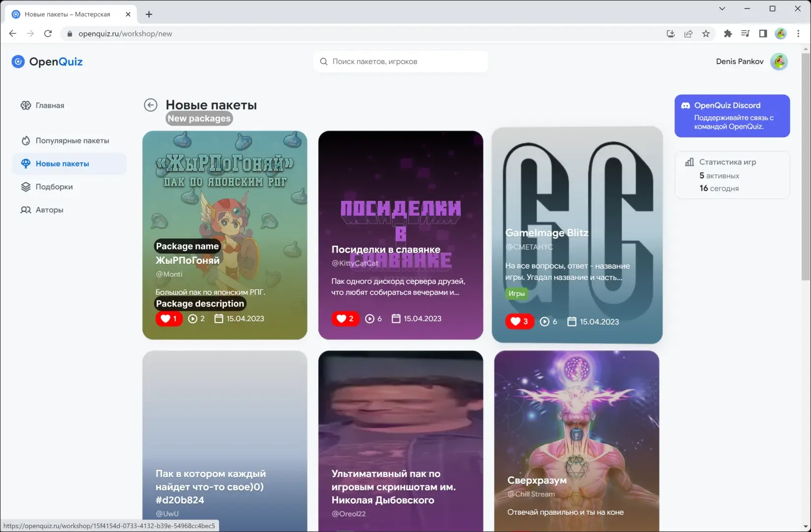Viewport: 811px width, 532px height.
Task: Reload the openquiz.ru page
Action: [48, 33]
